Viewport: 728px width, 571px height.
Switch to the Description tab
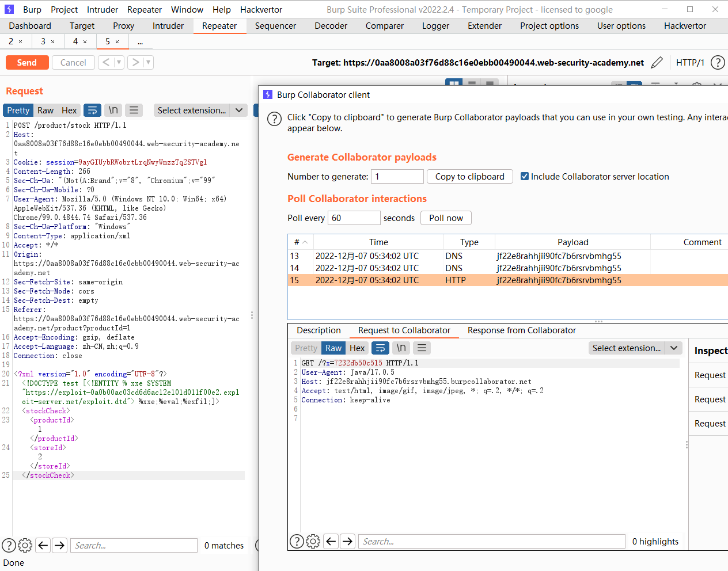click(318, 330)
